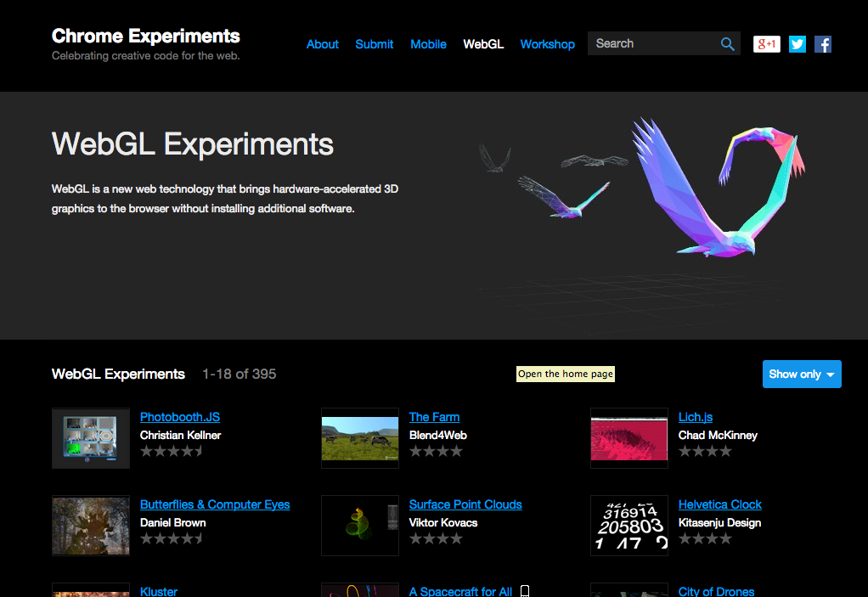Screen dimensions: 868x597
Task: Open The Farm experiment link
Action: tap(434, 417)
